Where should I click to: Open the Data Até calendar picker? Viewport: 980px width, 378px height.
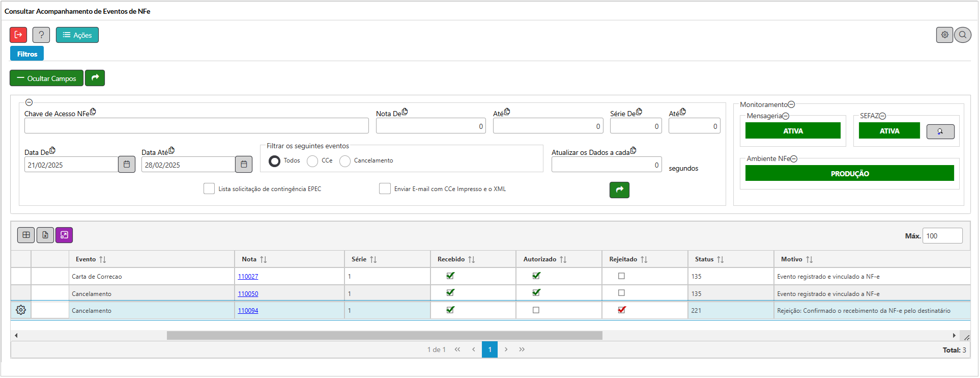tap(244, 165)
